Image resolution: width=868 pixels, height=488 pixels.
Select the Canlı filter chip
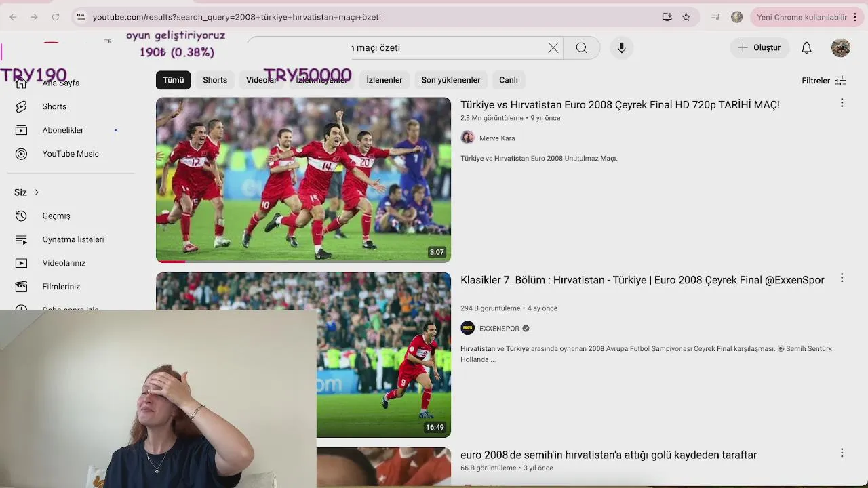[509, 80]
